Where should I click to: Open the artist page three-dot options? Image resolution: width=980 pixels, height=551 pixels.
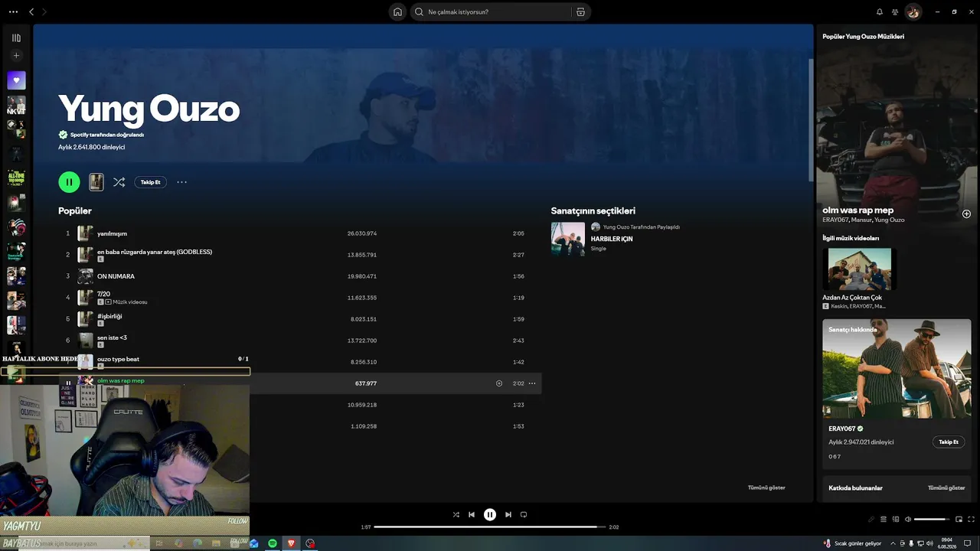(181, 182)
